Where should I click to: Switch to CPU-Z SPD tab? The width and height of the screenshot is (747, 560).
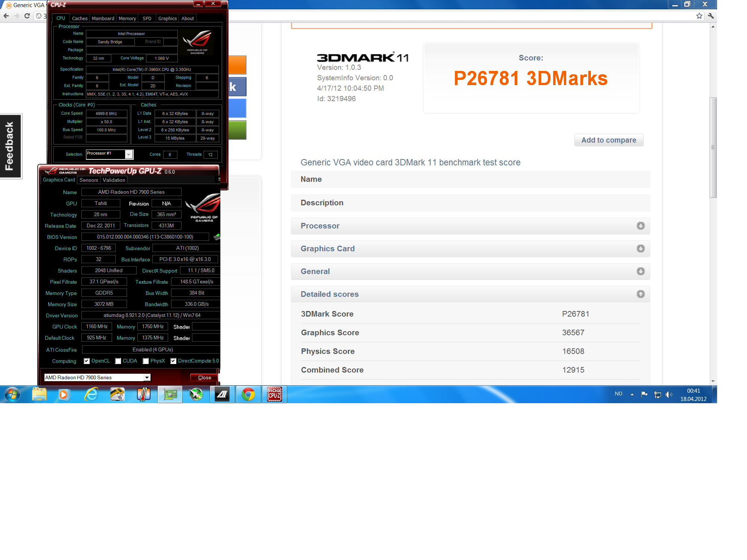147,18
